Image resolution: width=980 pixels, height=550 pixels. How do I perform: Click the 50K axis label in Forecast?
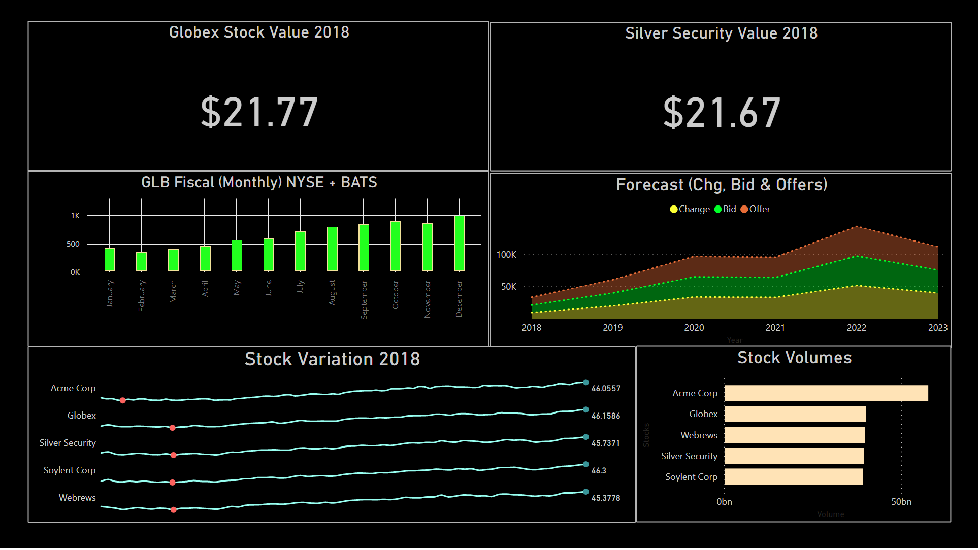(509, 287)
